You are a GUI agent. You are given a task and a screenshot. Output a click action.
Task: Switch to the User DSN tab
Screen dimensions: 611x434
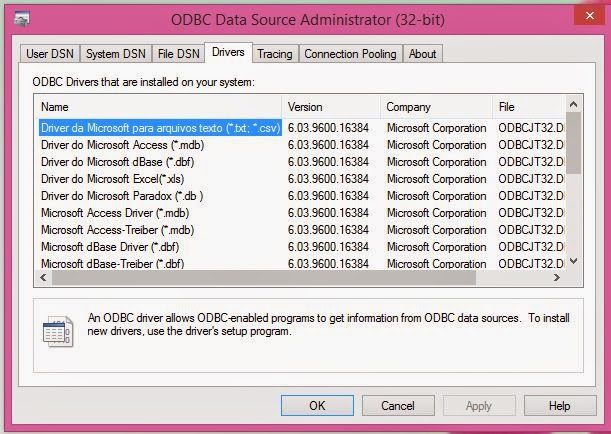(x=50, y=53)
